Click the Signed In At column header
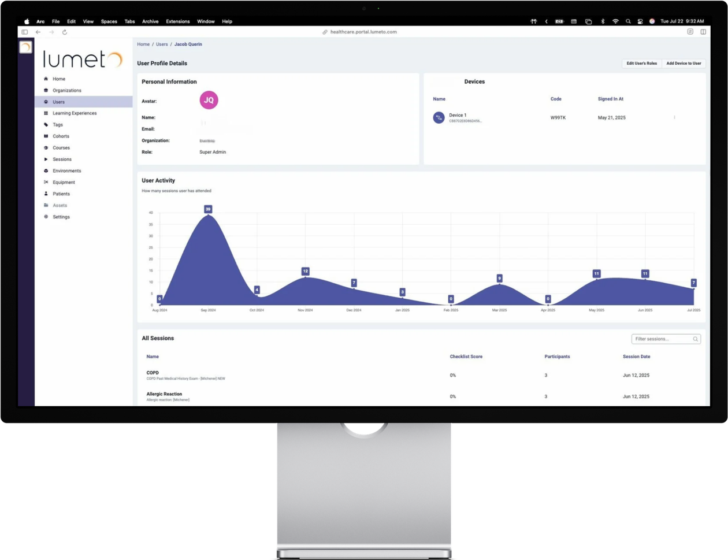 pos(610,99)
